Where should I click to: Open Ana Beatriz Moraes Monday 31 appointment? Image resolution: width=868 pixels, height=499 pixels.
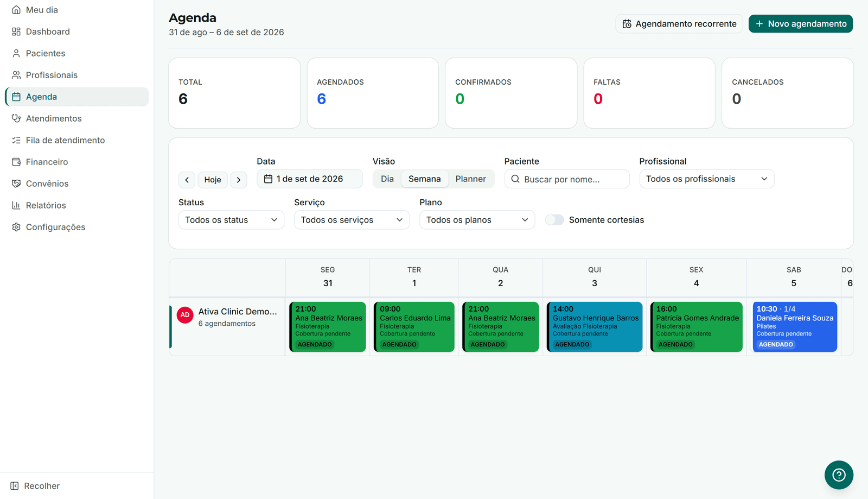328,327
